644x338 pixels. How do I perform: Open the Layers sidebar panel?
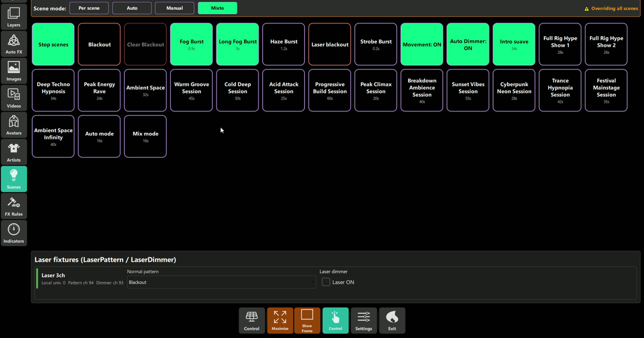pos(14,17)
